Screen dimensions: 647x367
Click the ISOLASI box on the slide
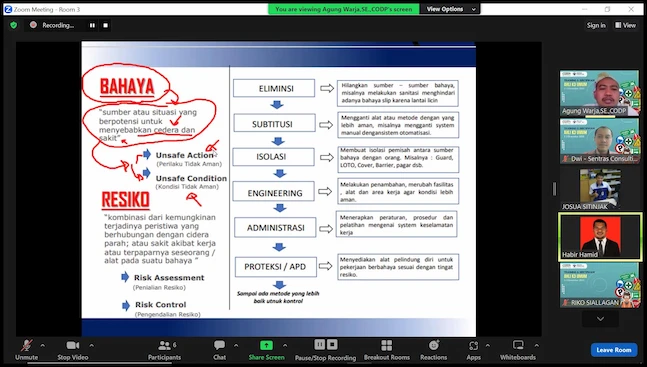tap(273, 157)
